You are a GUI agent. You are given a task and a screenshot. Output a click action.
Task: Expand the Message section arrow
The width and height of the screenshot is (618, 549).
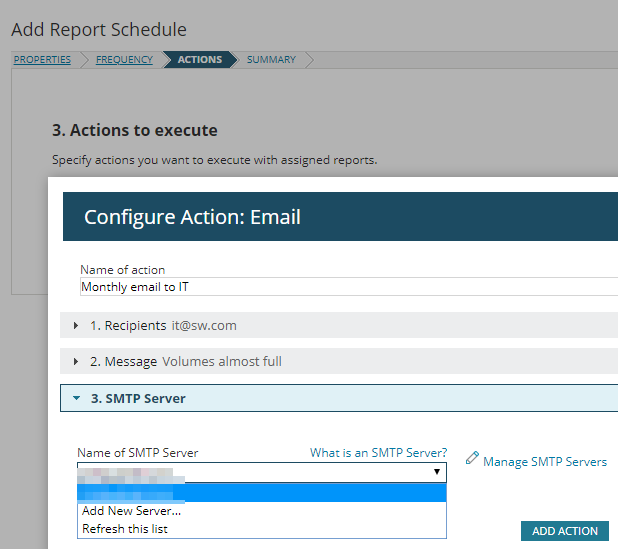tap(76, 361)
